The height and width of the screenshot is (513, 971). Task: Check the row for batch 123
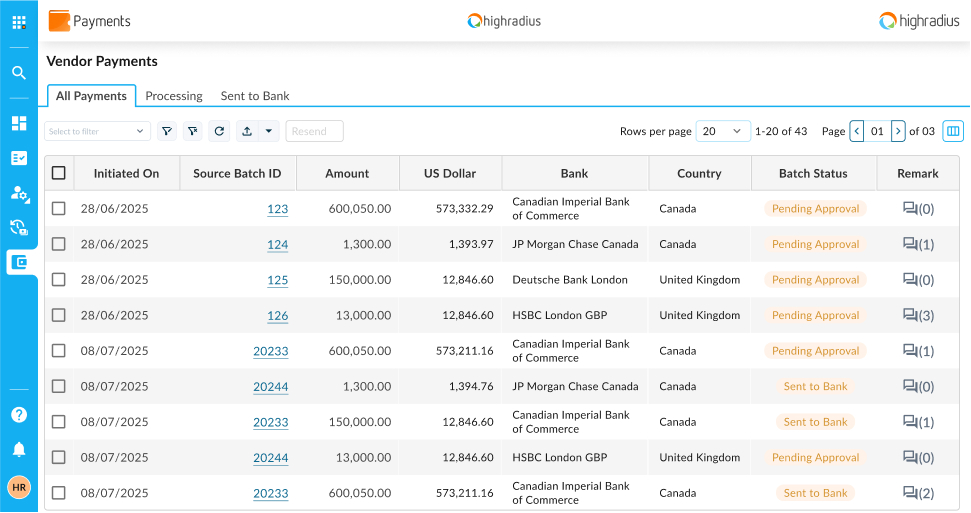click(59, 209)
